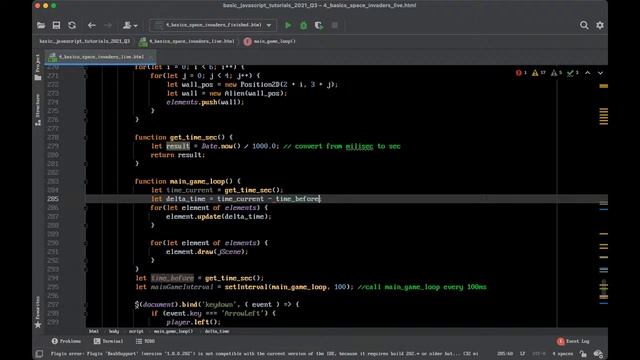Screen dimensions: 640x360
Task: Select main_game_loop() in the bottom breadcrumbs
Action: tap(173, 331)
